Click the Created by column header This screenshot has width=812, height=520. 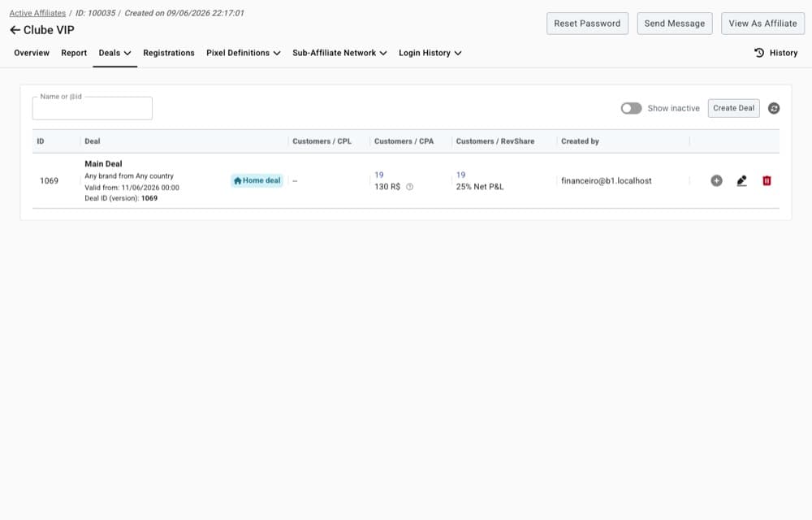580,141
